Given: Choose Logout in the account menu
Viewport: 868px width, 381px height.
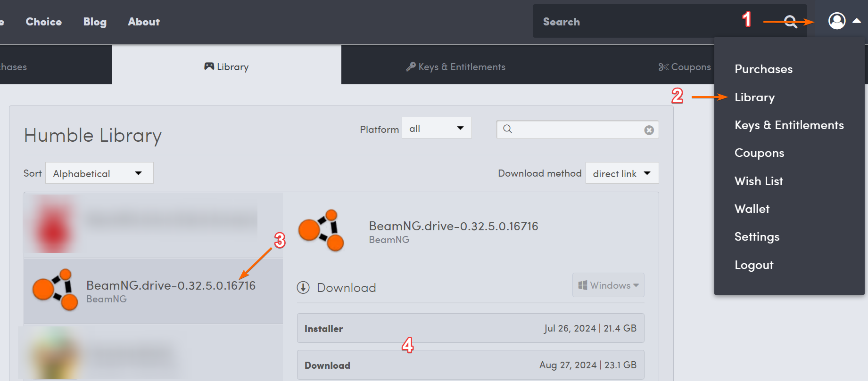Looking at the screenshot, I should click(x=754, y=265).
